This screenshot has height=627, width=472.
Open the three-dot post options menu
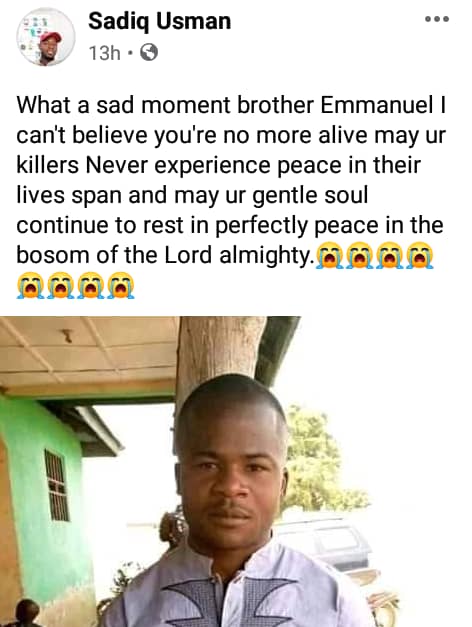coord(437,19)
